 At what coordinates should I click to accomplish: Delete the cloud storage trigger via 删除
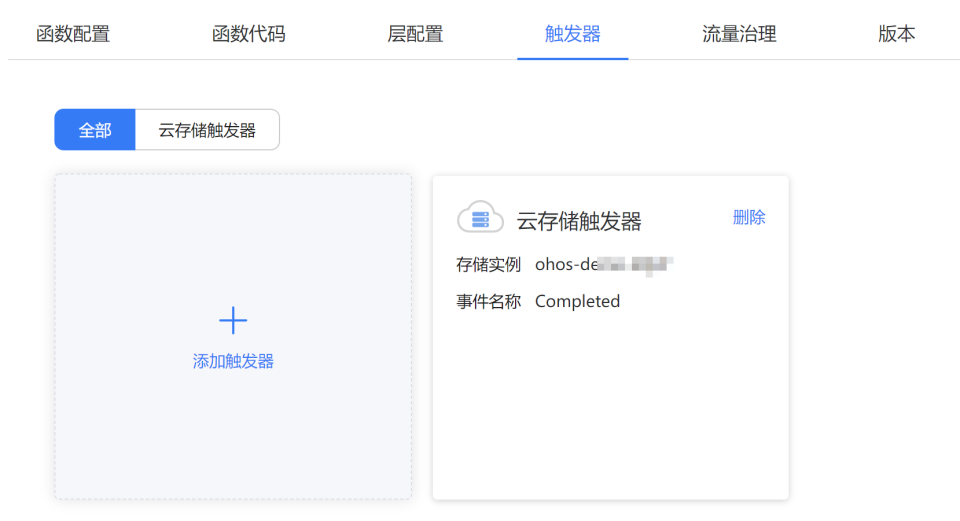point(749,217)
